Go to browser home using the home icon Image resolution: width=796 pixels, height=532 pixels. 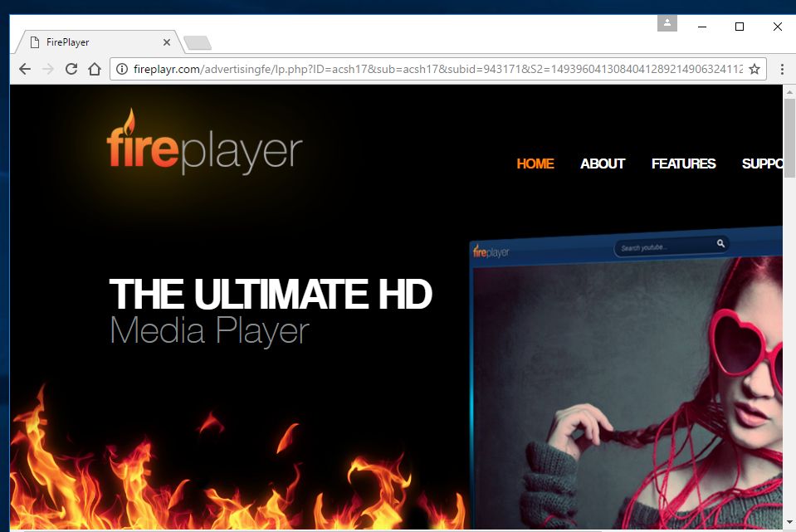tap(95, 69)
